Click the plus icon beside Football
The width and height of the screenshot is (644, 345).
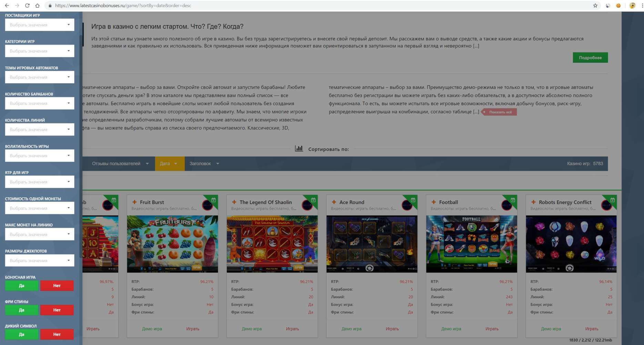(x=433, y=202)
